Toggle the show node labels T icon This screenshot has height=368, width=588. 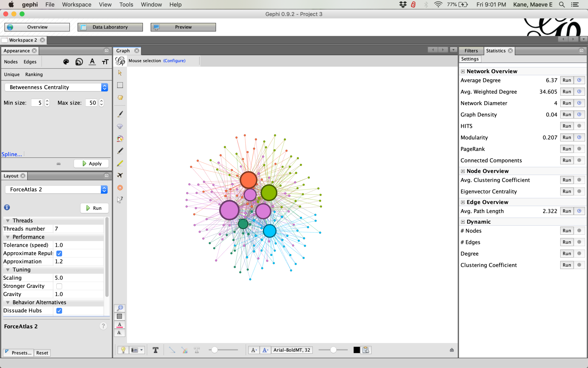[x=155, y=350]
